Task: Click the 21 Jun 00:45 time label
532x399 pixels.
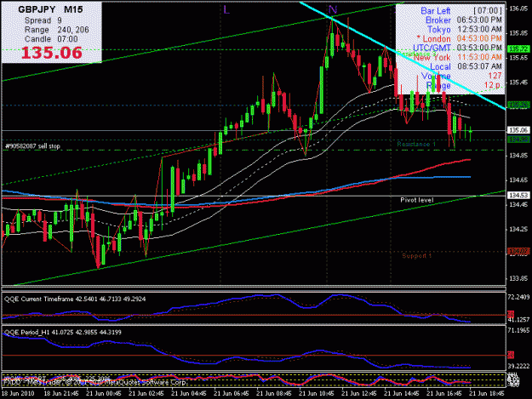Action: coord(104,393)
